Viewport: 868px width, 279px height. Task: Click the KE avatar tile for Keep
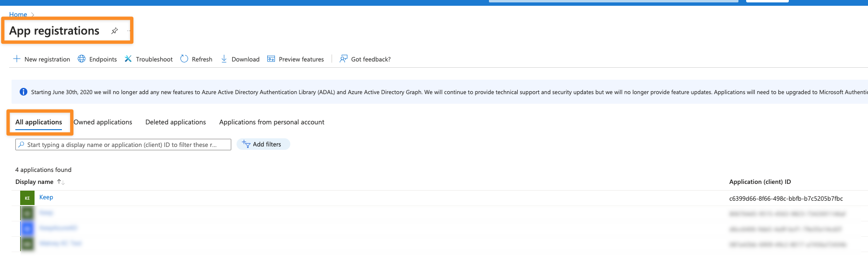click(27, 198)
